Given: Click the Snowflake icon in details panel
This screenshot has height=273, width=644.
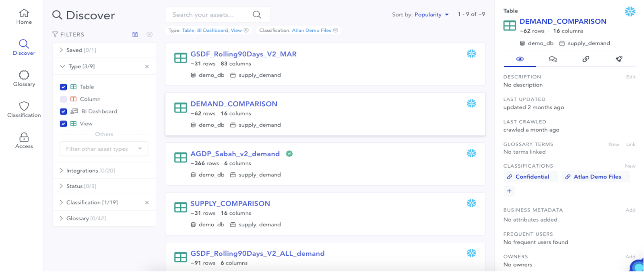Looking at the screenshot, I should pyautogui.click(x=630, y=12).
